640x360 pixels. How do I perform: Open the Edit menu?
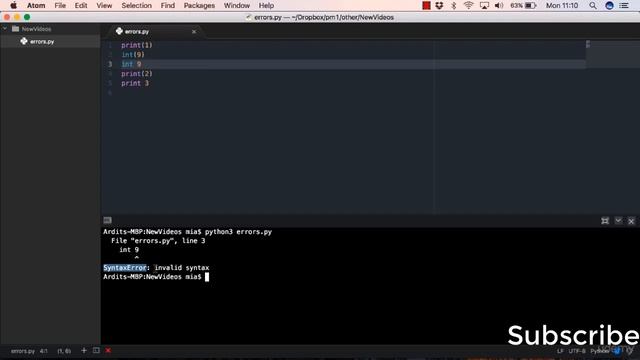pyautogui.click(x=81, y=5)
